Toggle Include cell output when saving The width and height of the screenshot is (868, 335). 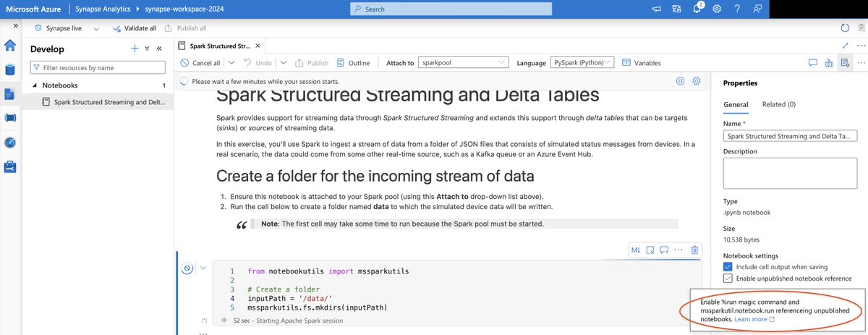tap(728, 267)
